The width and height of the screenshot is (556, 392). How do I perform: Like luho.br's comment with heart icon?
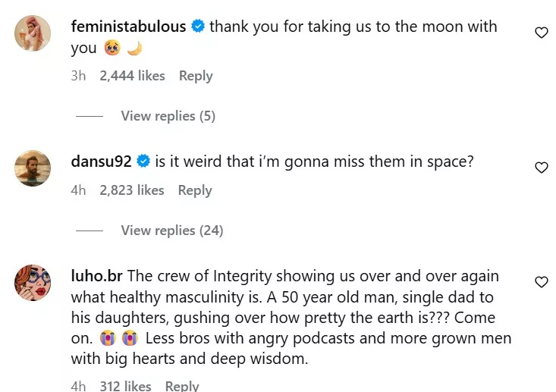click(x=541, y=282)
